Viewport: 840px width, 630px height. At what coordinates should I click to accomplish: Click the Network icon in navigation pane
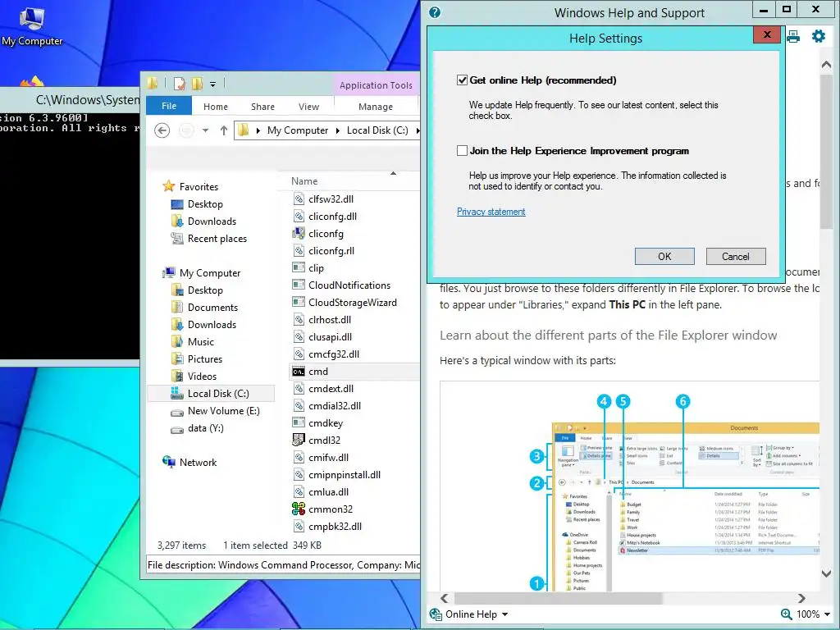[x=169, y=462]
